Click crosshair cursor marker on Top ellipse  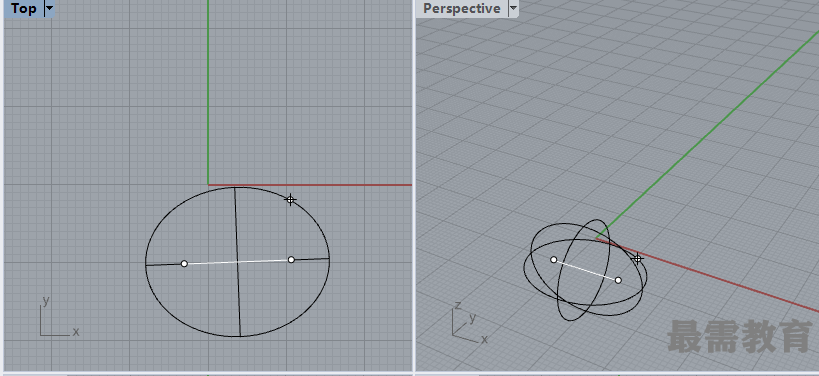pyautogui.click(x=290, y=199)
